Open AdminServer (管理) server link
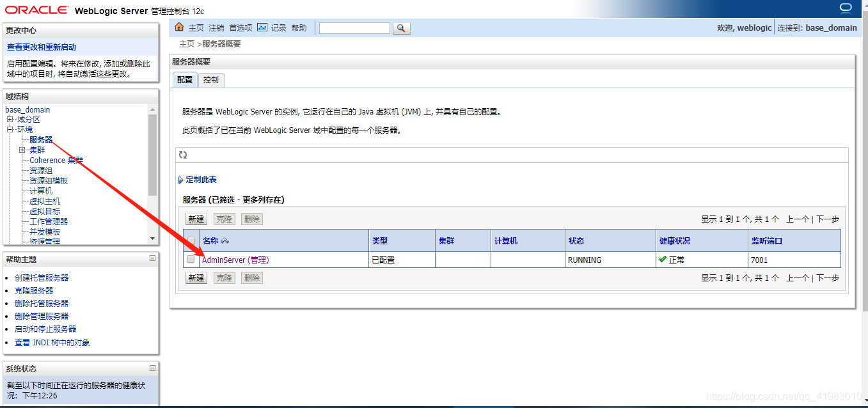This screenshot has height=408, width=868. [x=235, y=260]
